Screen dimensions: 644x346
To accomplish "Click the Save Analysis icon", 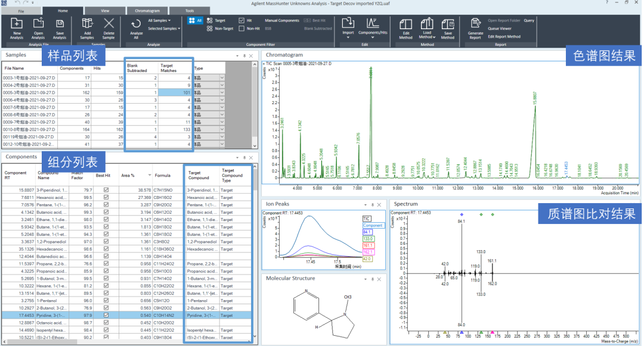I will tap(60, 24).
